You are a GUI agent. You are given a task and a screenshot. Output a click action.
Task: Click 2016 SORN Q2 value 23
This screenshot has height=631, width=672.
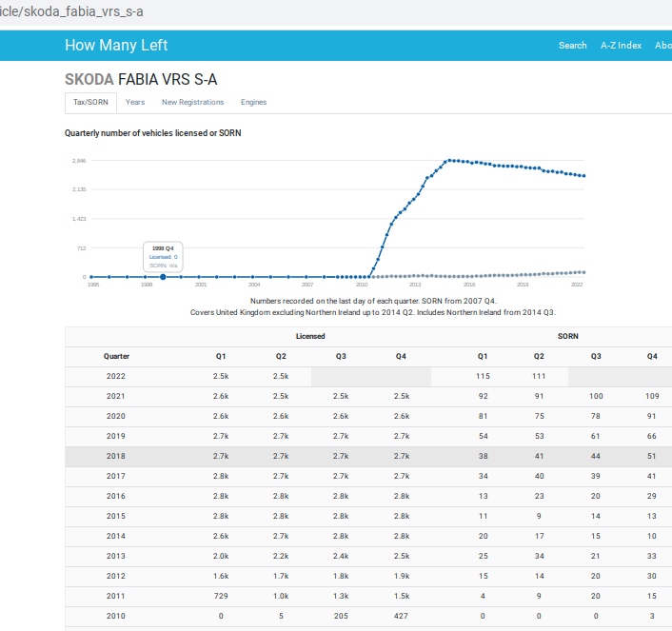click(539, 496)
